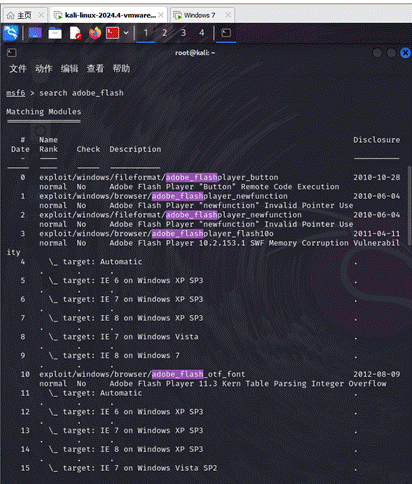Open the 查看 menu
Viewport: 412px width, 484px height.
tap(95, 69)
